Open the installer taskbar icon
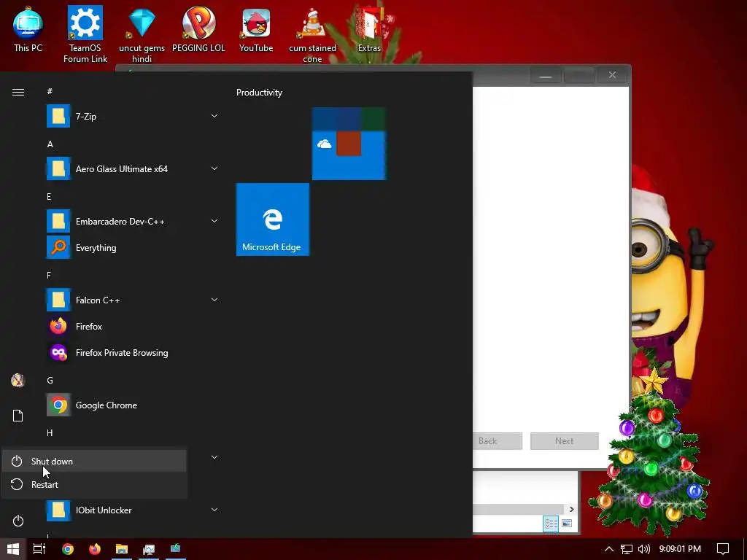 (x=175, y=549)
